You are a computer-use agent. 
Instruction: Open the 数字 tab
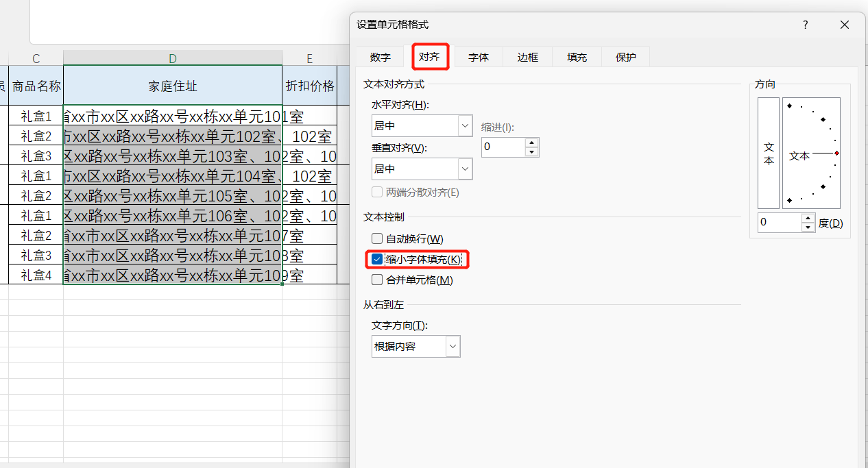(x=380, y=58)
